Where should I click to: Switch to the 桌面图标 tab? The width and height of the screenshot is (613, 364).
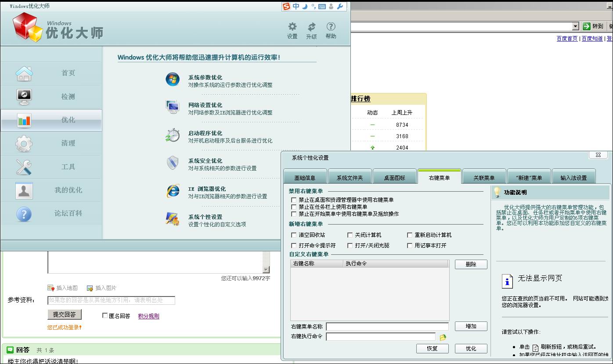coord(395,176)
